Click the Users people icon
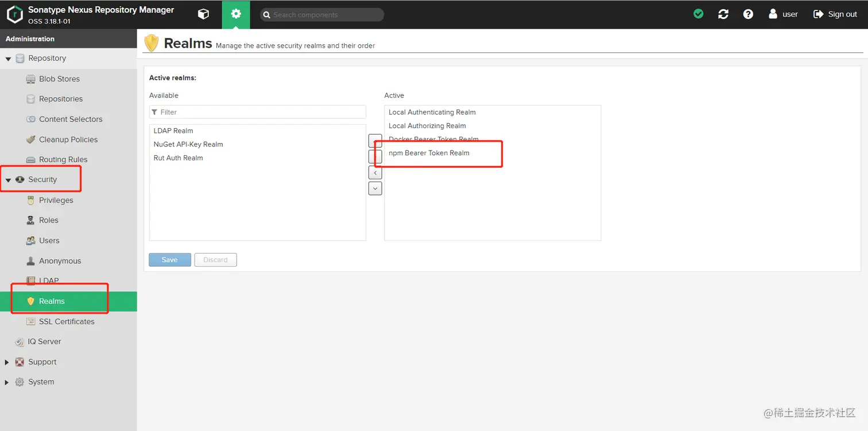868x431 pixels. tap(31, 240)
